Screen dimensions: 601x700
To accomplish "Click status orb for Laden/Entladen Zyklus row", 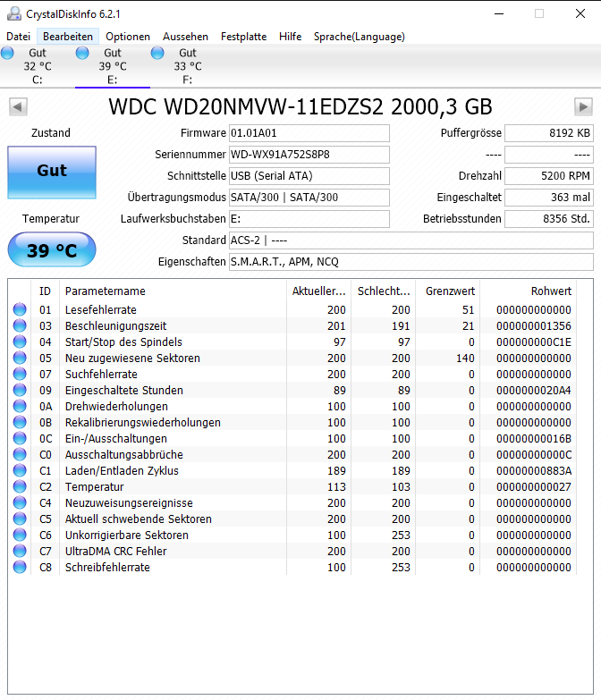I will click(x=20, y=470).
